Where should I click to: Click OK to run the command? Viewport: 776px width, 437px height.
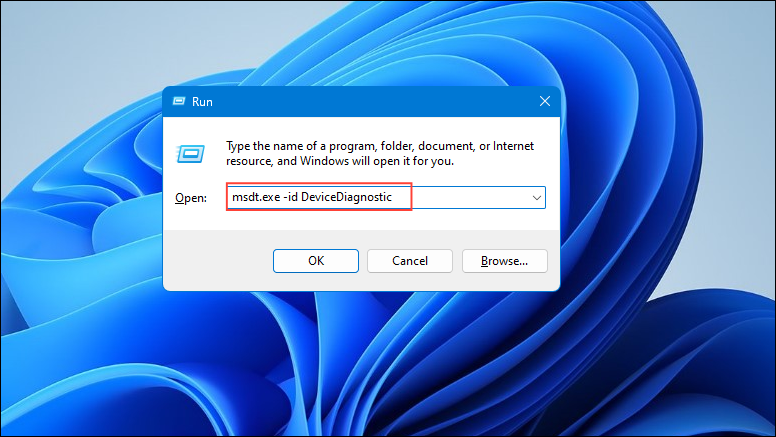[316, 261]
